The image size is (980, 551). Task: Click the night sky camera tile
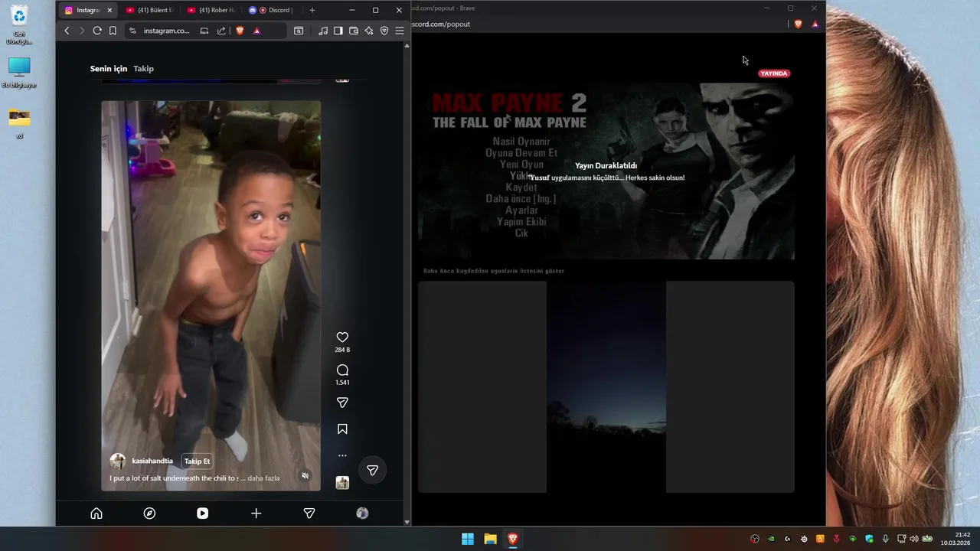click(x=606, y=387)
